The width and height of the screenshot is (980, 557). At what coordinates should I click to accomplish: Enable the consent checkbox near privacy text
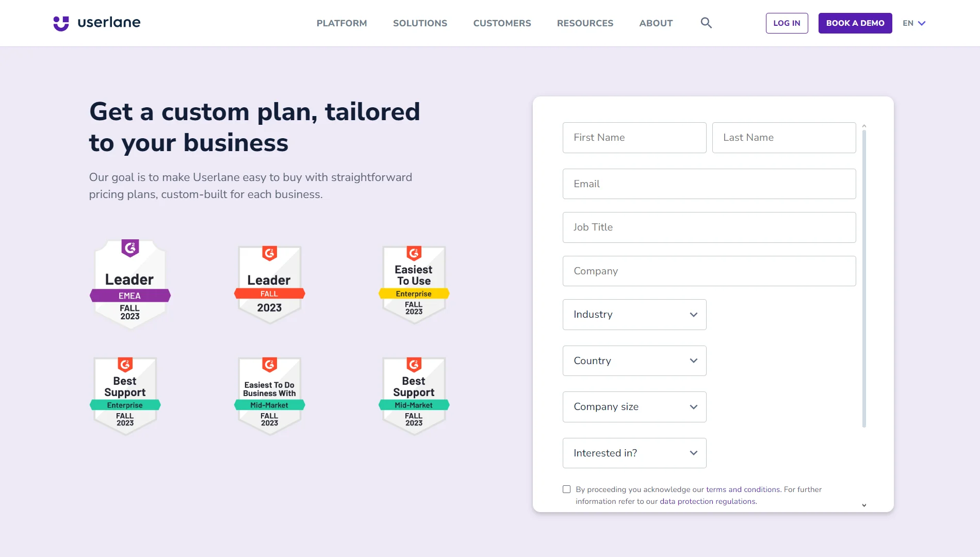click(x=566, y=489)
